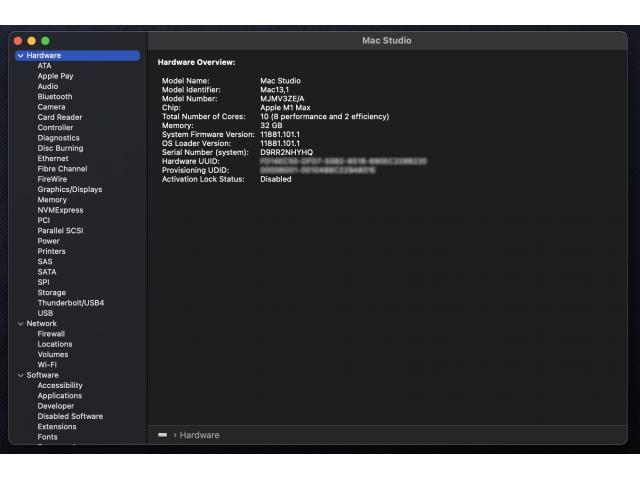Image resolution: width=640 pixels, height=480 pixels.
Task: Select the Network category in sidebar
Action: (x=42, y=323)
